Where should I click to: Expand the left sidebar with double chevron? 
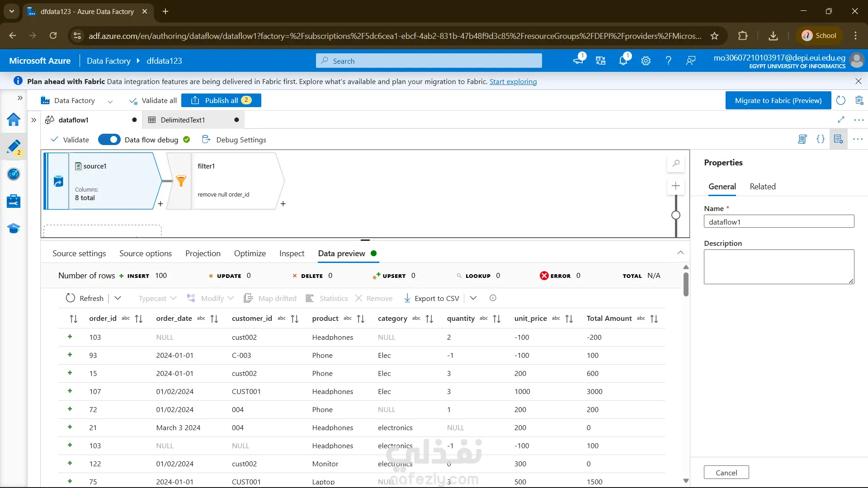(20, 98)
